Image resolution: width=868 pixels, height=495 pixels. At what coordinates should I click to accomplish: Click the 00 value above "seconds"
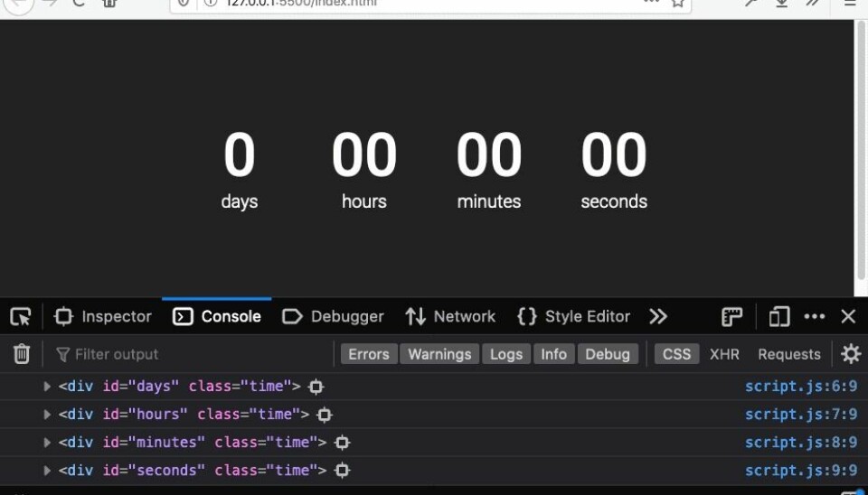(614, 154)
